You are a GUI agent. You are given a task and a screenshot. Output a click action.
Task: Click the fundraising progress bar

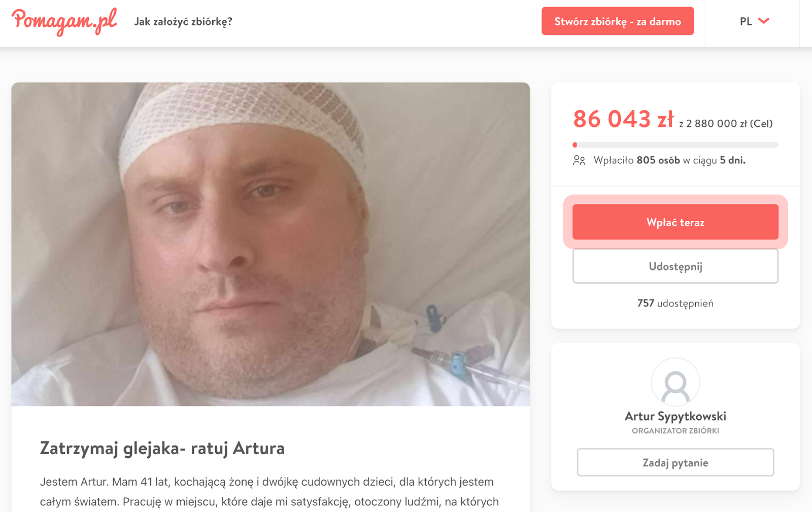(x=675, y=145)
